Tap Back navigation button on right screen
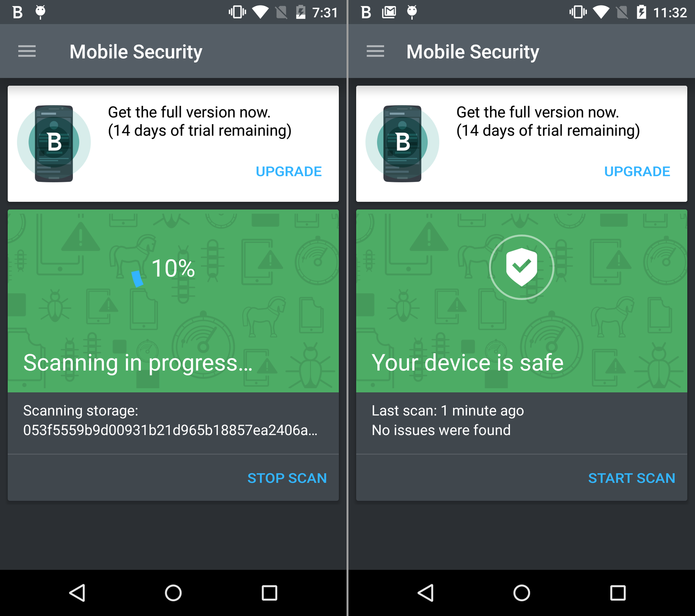 426,593
